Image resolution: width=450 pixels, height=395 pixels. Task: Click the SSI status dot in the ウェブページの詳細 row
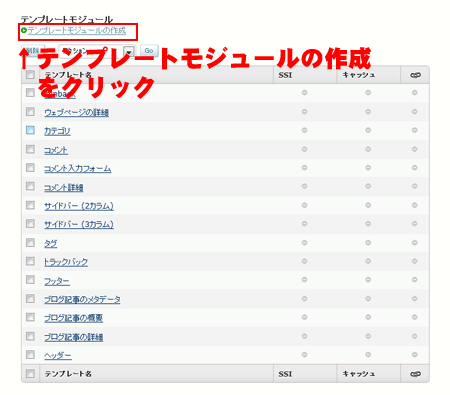click(304, 112)
